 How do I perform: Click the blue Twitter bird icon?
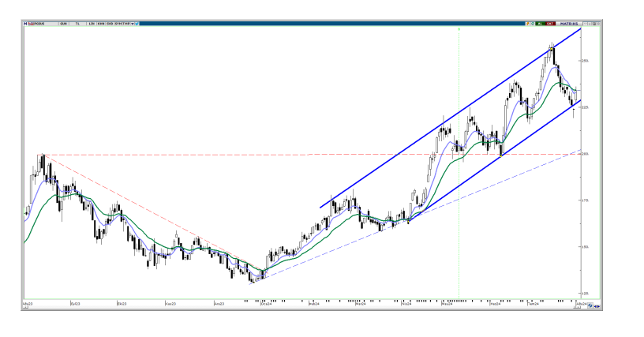point(138,24)
